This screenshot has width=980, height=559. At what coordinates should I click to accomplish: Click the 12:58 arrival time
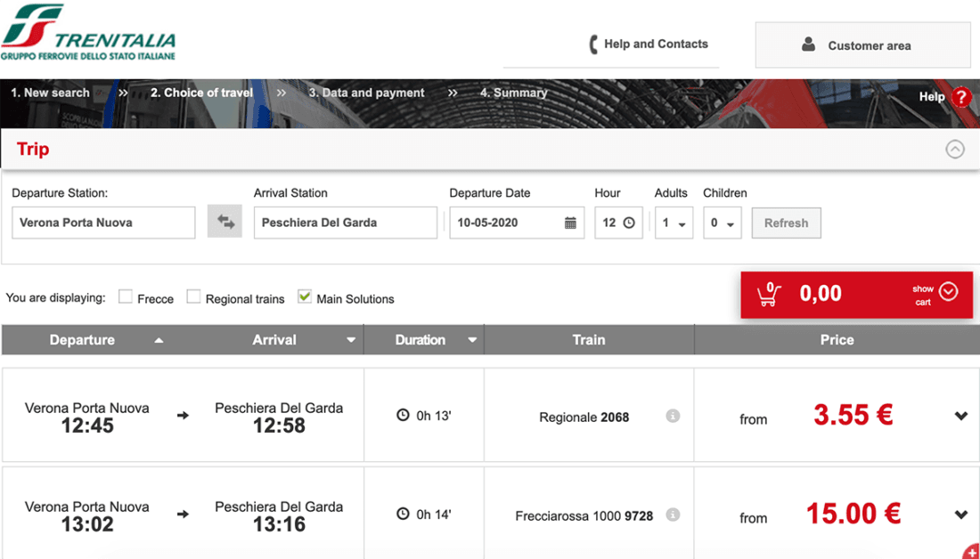coord(279,426)
